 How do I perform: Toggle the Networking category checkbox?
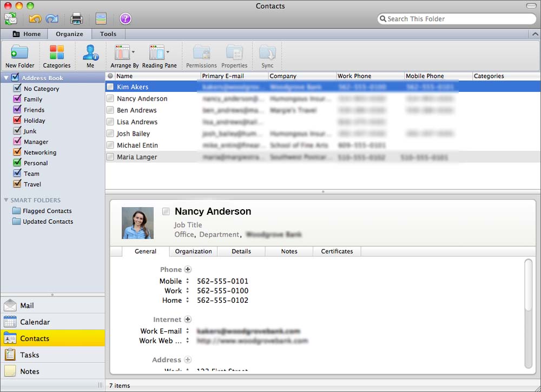17,152
